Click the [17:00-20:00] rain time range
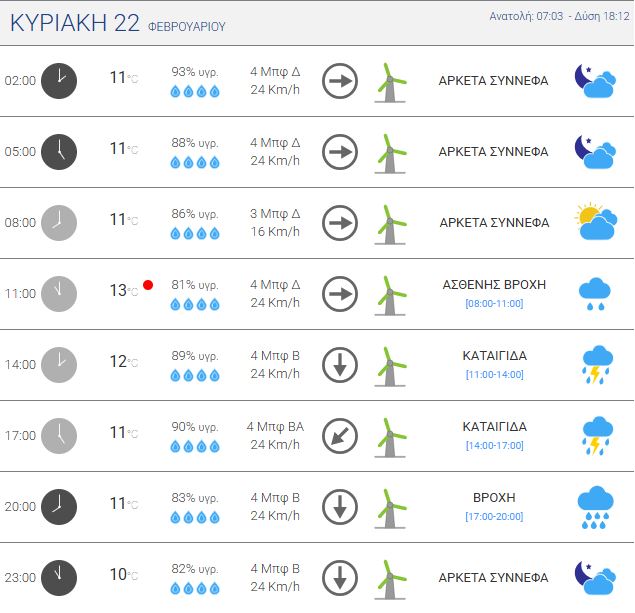Screen dimensions: 635x613 click(494, 516)
